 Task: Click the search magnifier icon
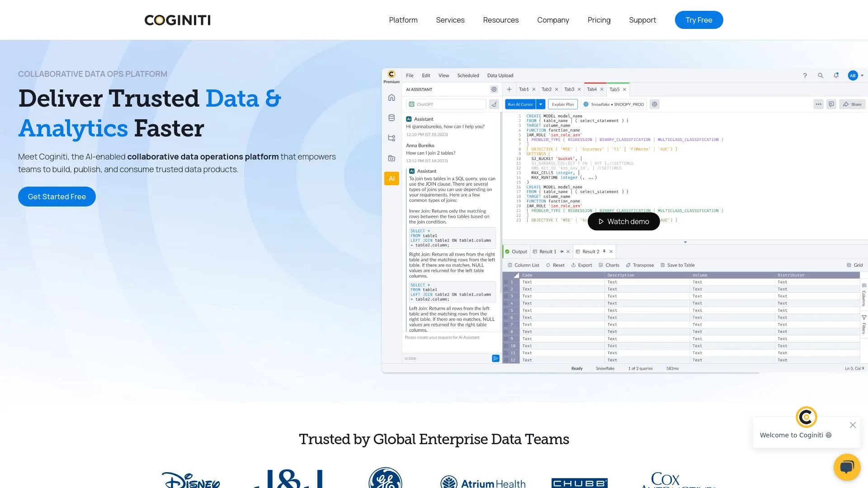(x=820, y=75)
